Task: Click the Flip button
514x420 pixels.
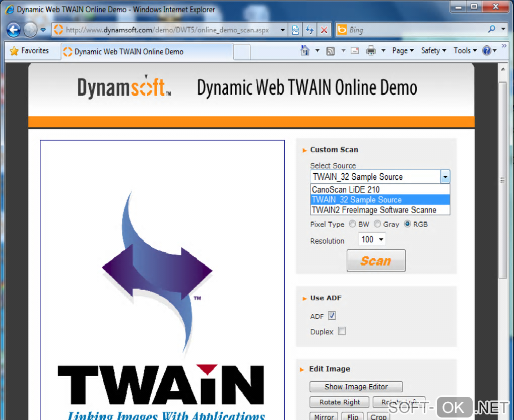Action: pyautogui.click(x=353, y=416)
